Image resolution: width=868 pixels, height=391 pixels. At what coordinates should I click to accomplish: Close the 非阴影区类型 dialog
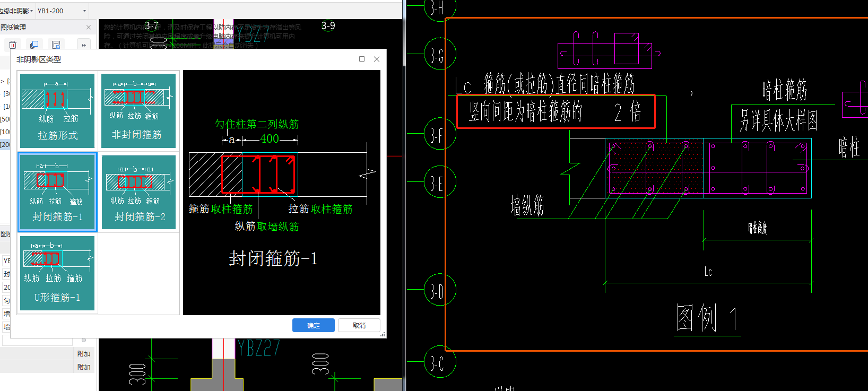377,59
